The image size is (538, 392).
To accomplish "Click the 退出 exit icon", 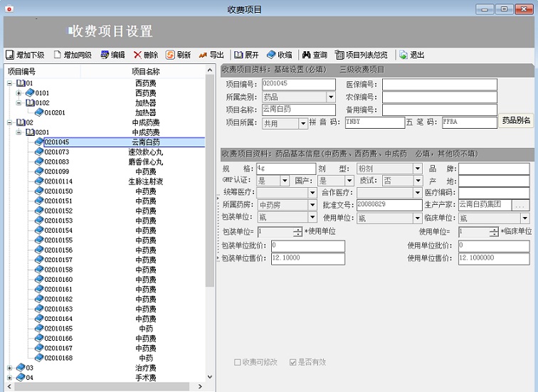I will click(403, 55).
